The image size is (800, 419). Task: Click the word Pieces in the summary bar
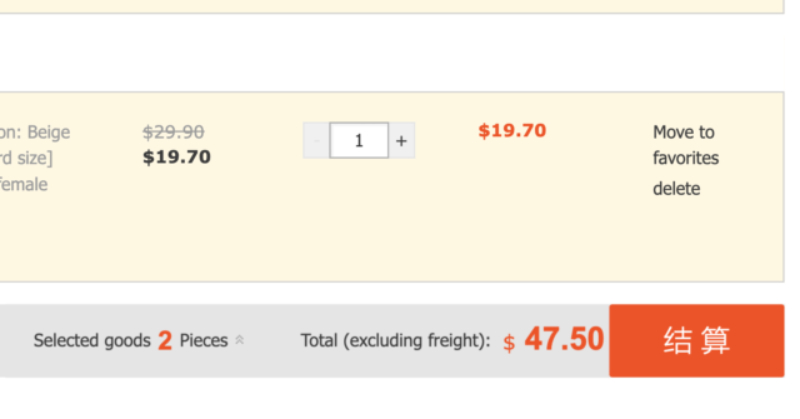(204, 340)
